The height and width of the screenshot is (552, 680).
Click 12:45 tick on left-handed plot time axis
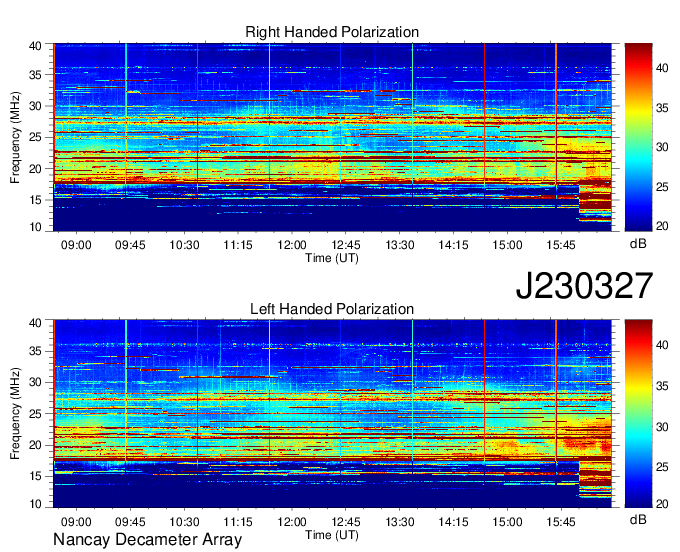coord(346,522)
